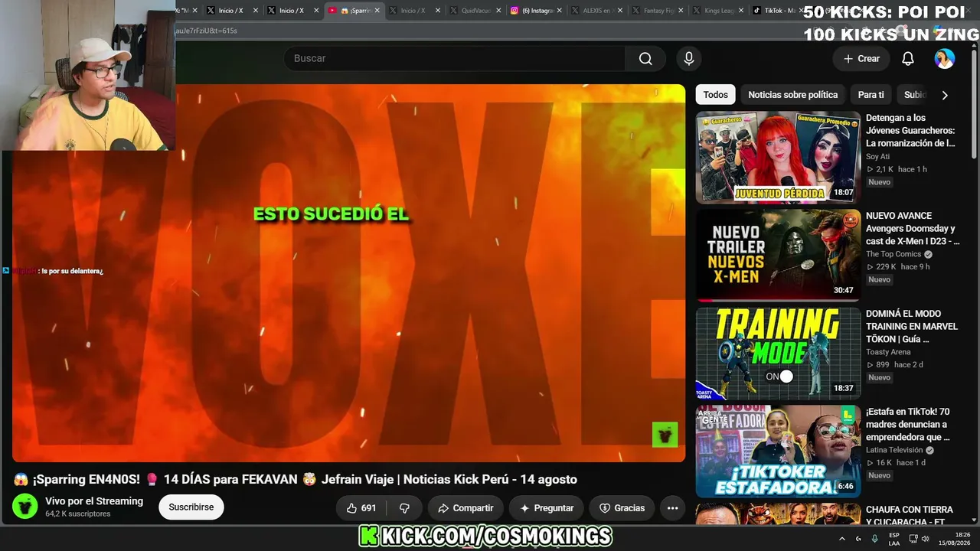The height and width of the screenshot is (551, 980).
Task: Select the Para ti filter chip
Action: (x=871, y=95)
